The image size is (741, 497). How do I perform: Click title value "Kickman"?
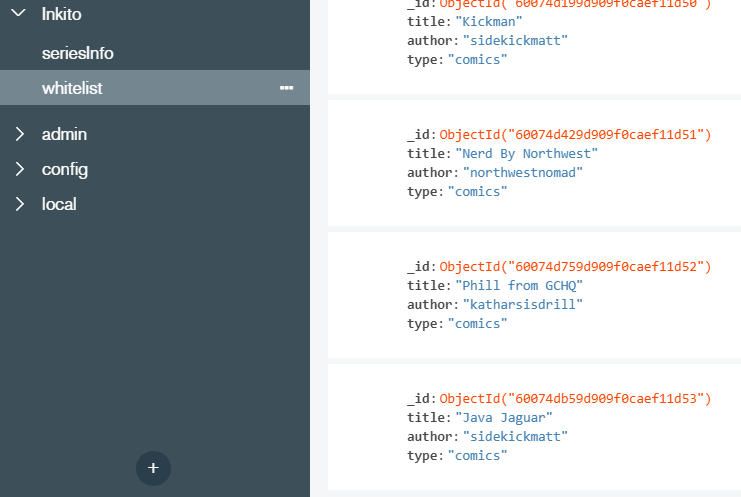489,22
